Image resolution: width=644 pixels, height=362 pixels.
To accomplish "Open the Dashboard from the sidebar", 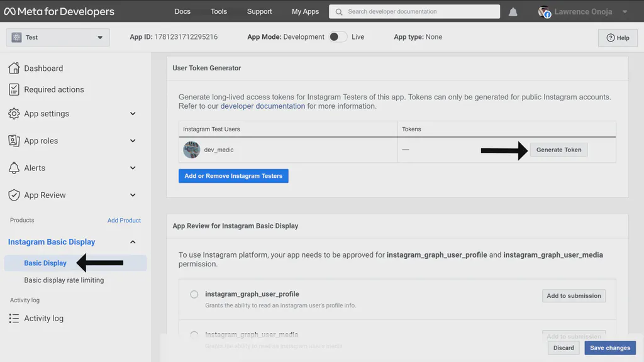I will coord(44,68).
